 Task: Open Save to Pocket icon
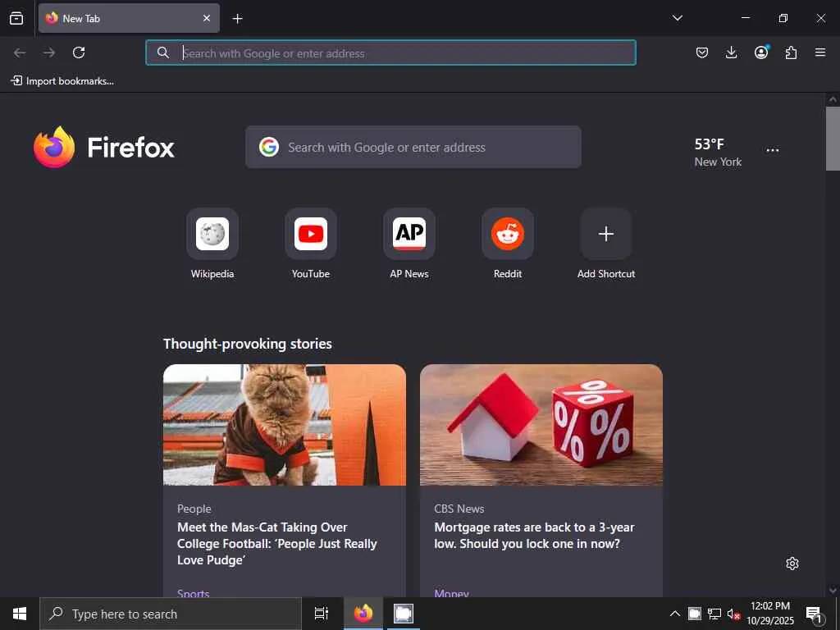(x=702, y=52)
